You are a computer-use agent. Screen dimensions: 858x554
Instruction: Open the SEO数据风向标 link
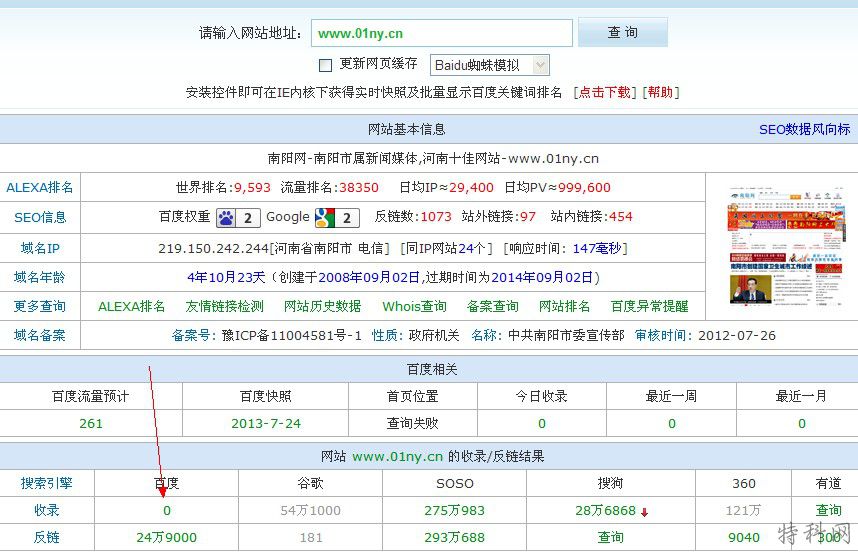[x=804, y=129]
